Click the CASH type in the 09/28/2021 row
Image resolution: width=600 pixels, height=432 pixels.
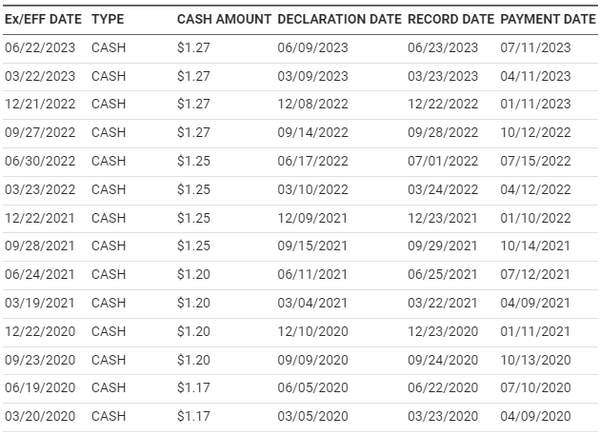coord(109,246)
